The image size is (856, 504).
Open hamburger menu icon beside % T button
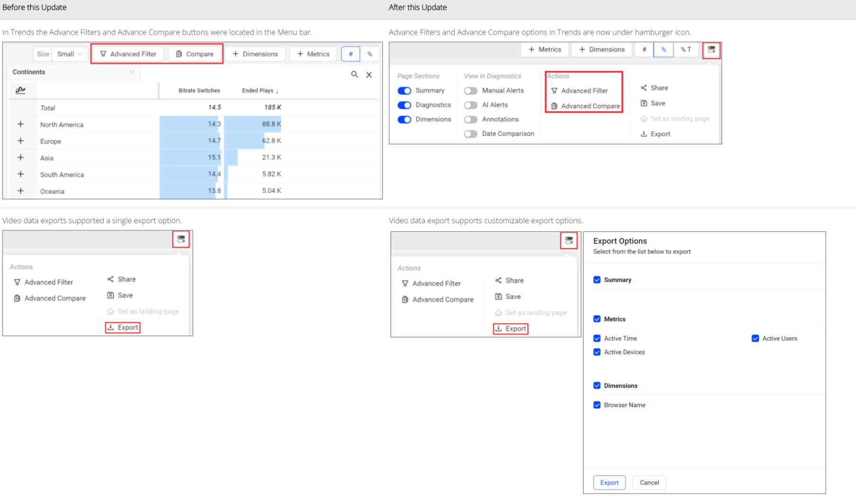(x=711, y=50)
